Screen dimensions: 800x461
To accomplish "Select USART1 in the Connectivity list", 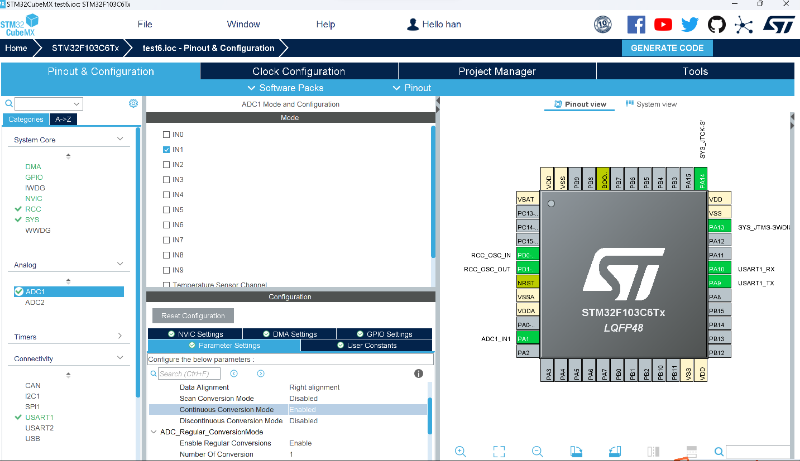I will pyautogui.click(x=39, y=417).
